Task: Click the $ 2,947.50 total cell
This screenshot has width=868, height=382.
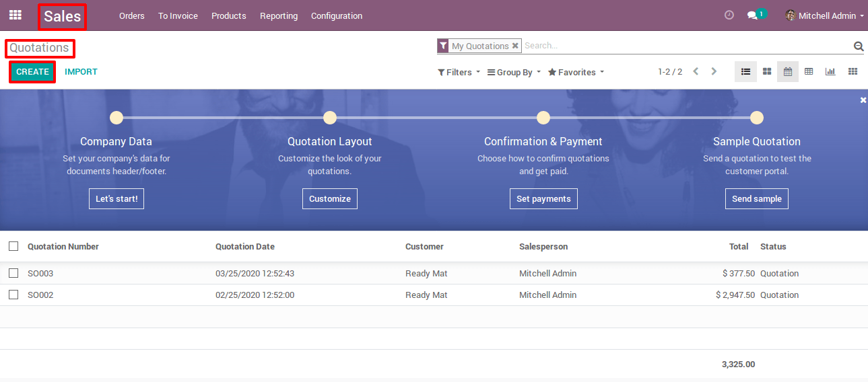Action: click(x=735, y=295)
